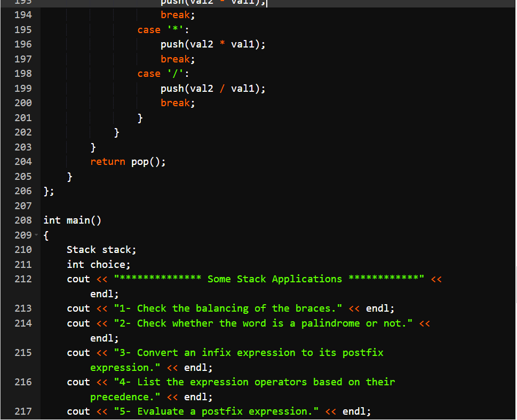Place cursor on the return pop(); statement
This screenshot has width=517, height=420.
click(128, 161)
